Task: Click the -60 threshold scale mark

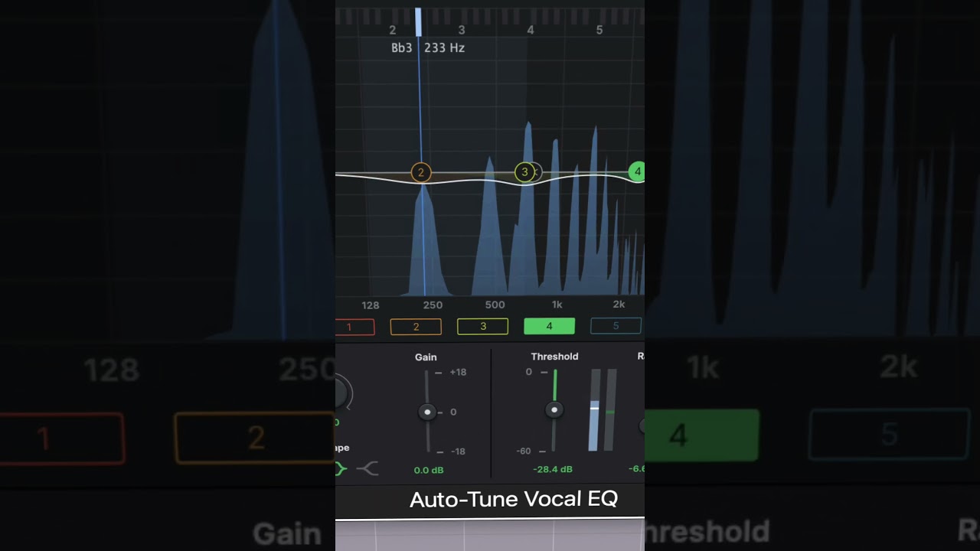Action: 524,452
